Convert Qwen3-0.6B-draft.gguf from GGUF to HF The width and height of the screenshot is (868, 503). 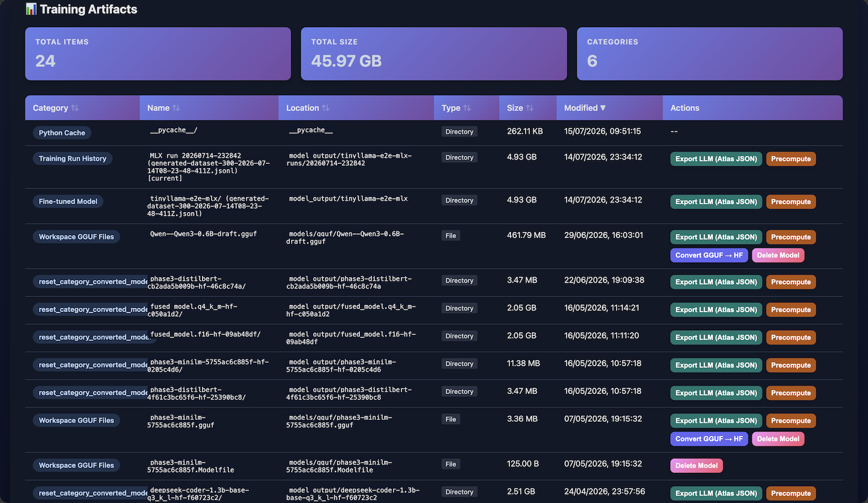pos(709,255)
